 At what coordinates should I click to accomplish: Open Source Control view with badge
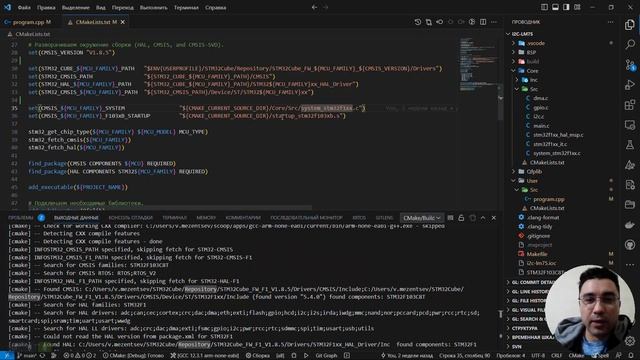click(x=630, y=64)
